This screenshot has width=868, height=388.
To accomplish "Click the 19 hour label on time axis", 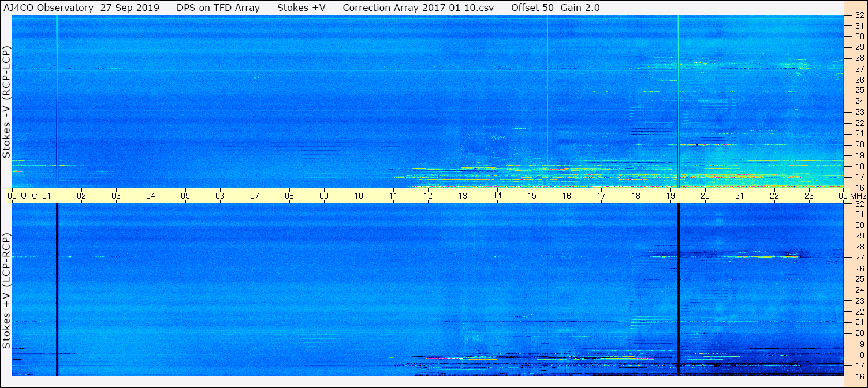I will [670, 196].
